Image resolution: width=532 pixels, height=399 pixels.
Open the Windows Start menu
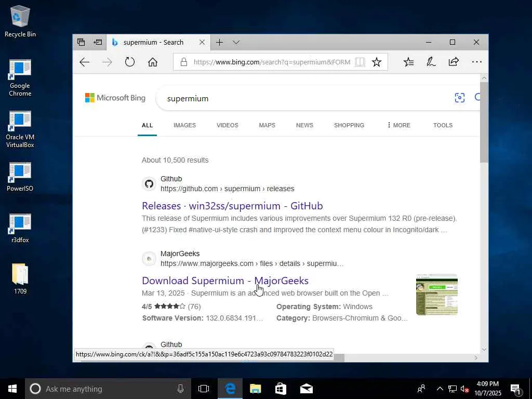pyautogui.click(x=12, y=389)
